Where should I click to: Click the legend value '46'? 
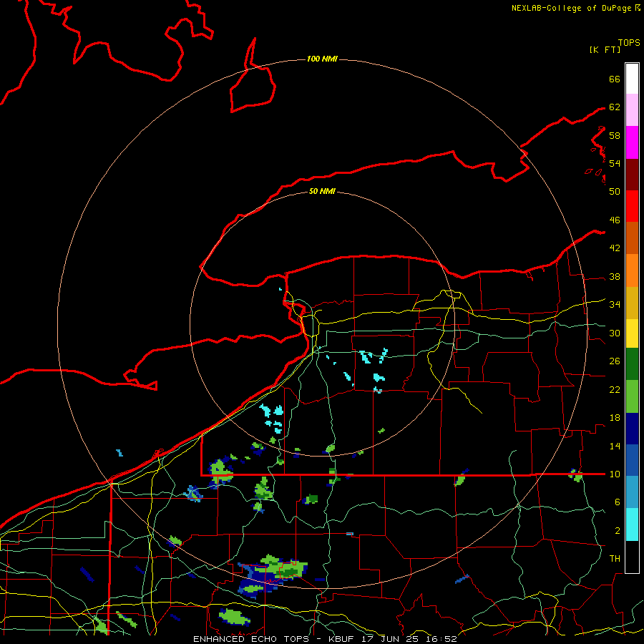pos(615,220)
